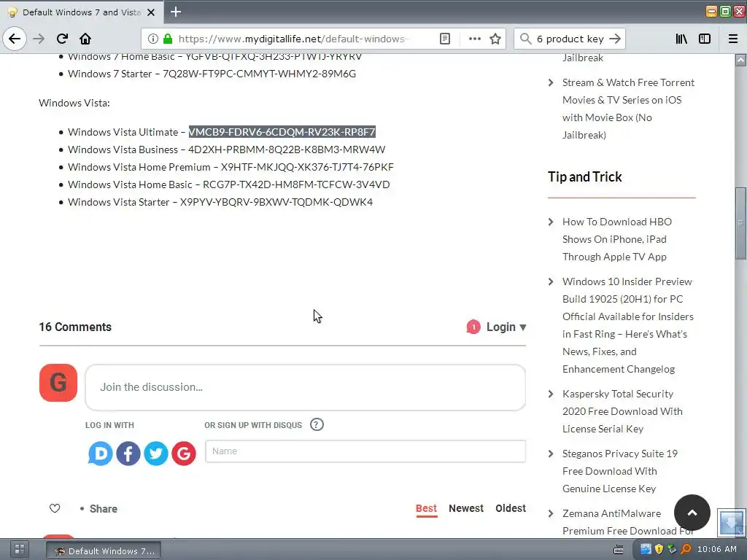
Task: Click the scrollbar up arrow
Action: pyautogui.click(x=740, y=60)
